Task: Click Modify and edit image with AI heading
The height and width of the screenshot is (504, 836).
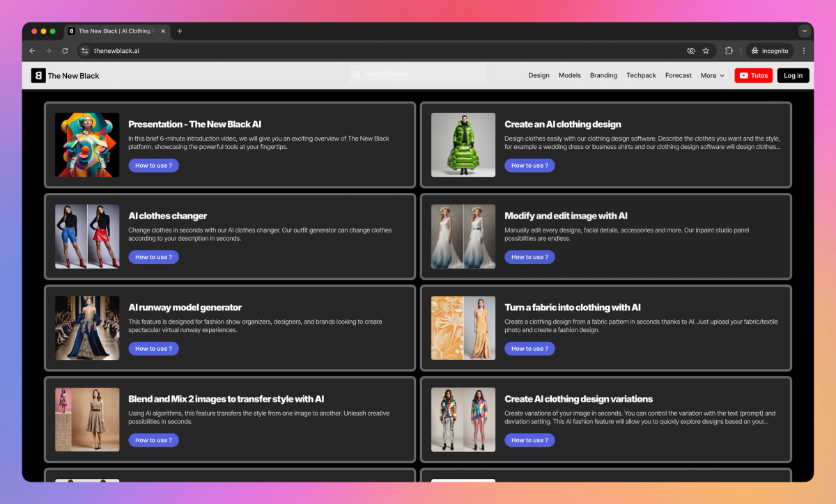Action: [566, 216]
